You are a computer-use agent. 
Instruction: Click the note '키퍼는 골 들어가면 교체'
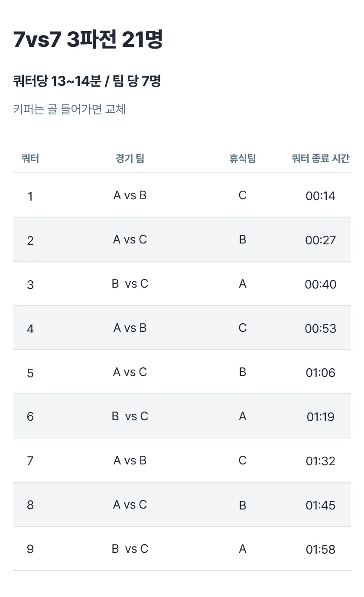tap(69, 109)
